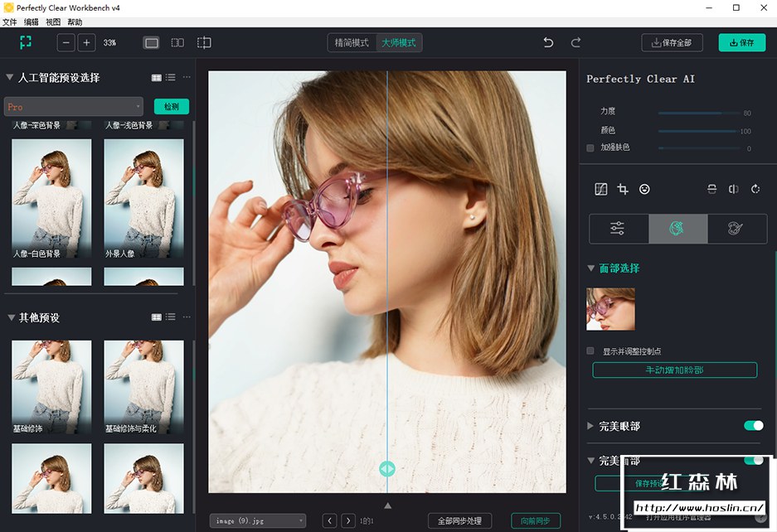Screen dimensions: 777x532
Task: Click the smiley face detection icon
Action: pyautogui.click(x=644, y=189)
